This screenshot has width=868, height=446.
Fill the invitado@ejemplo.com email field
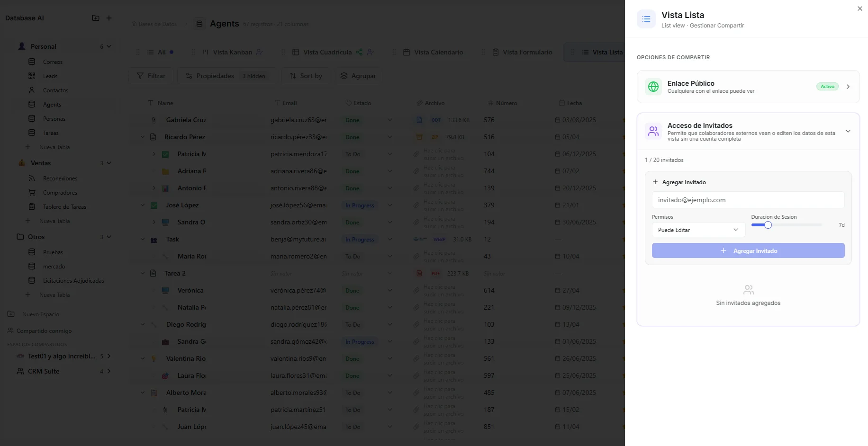(x=748, y=200)
